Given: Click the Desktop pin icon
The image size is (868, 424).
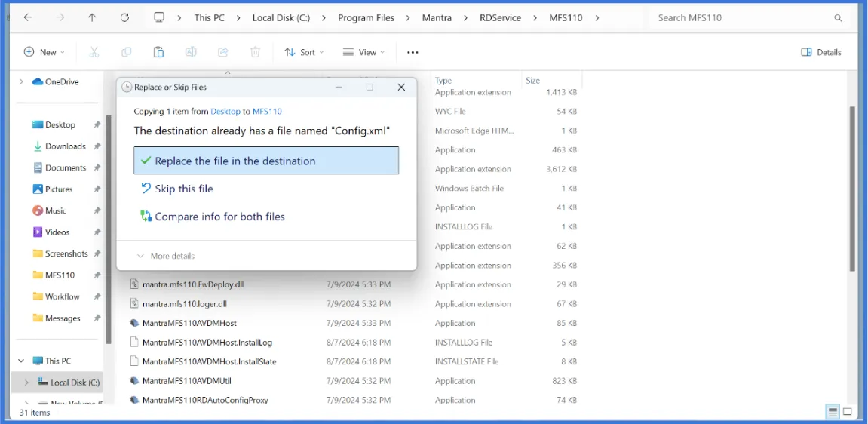Looking at the screenshot, I should tap(97, 125).
